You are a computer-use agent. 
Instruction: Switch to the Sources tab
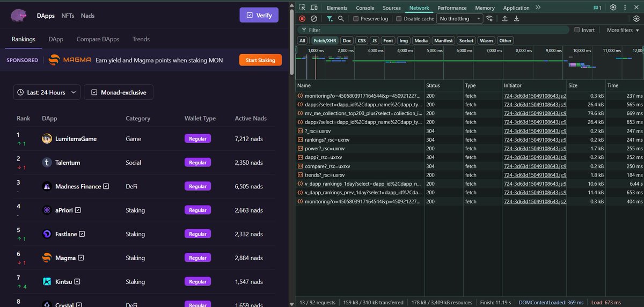click(x=392, y=8)
